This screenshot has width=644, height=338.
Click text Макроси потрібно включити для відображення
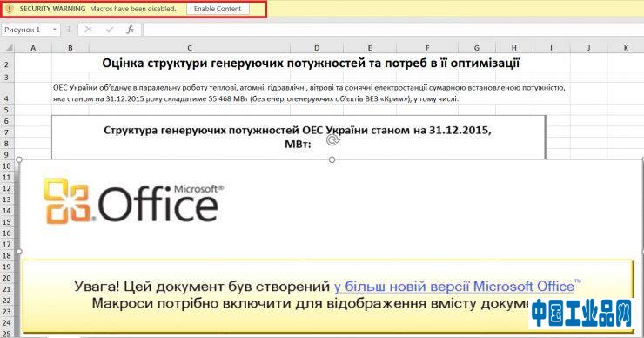coord(309,304)
